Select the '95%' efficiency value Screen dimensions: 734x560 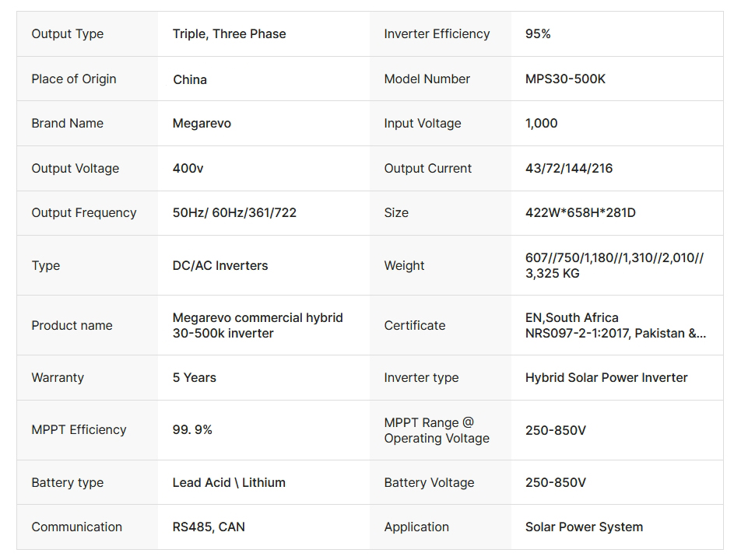pyautogui.click(x=538, y=34)
